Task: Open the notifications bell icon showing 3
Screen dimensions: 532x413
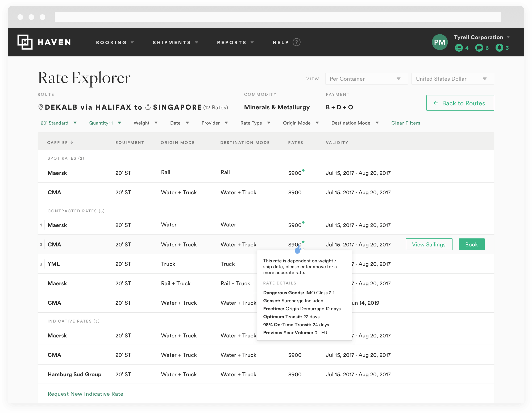Action: [499, 48]
